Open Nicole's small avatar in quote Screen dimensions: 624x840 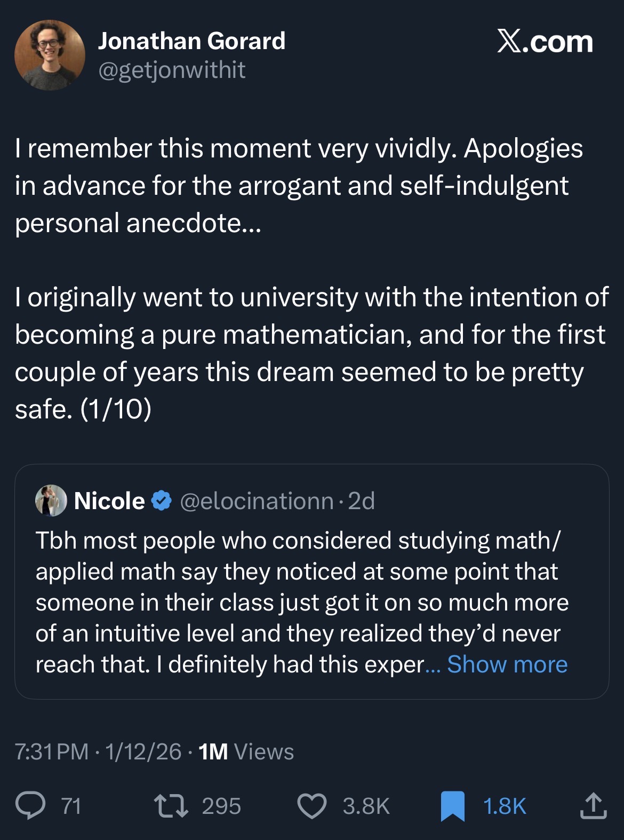[x=51, y=501]
